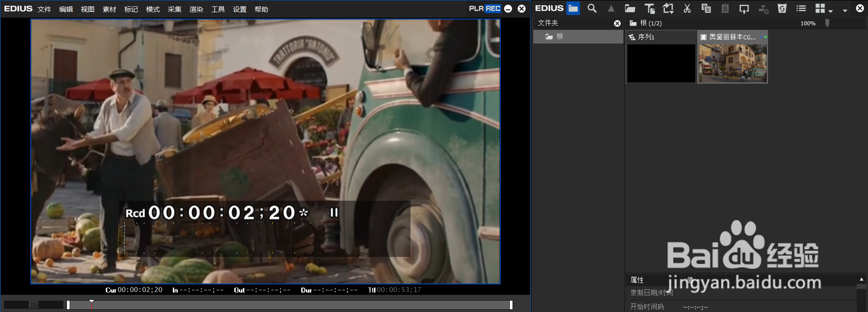Click the In point timecode field
The image size is (868, 312).
198,290
